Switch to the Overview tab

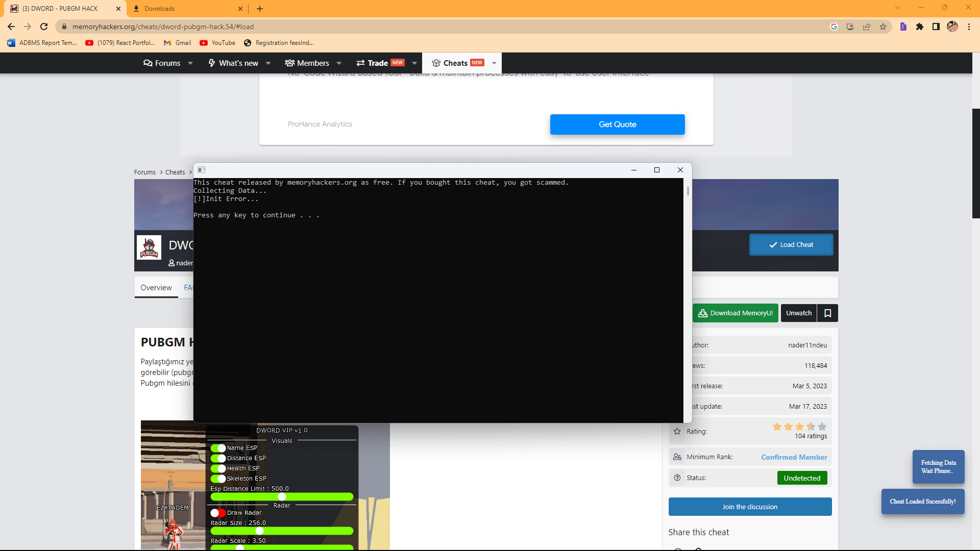[156, 288]
